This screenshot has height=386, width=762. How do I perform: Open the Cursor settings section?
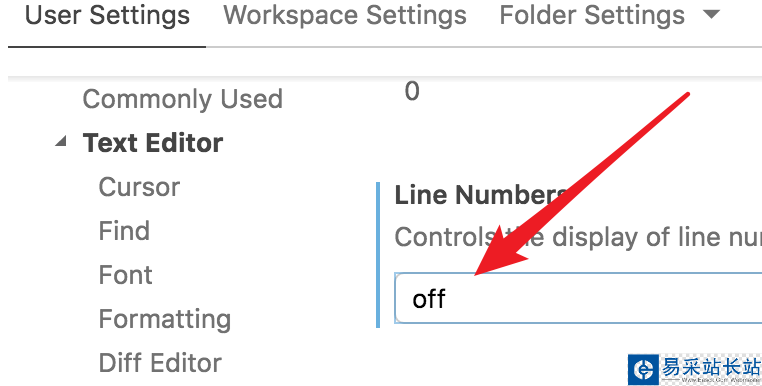click(139, 187)
